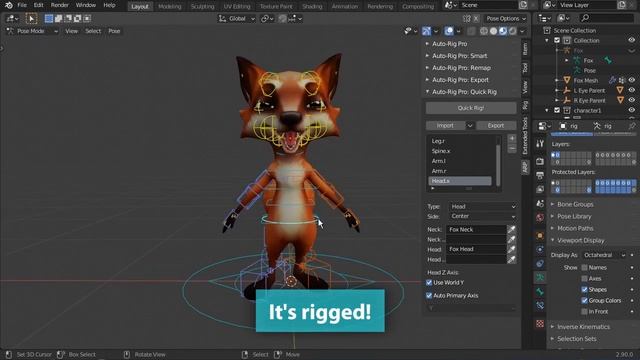Viewport: 640px width, 360px height.
Task: Open the Bone properties tab icon
Action: [540, 291]
